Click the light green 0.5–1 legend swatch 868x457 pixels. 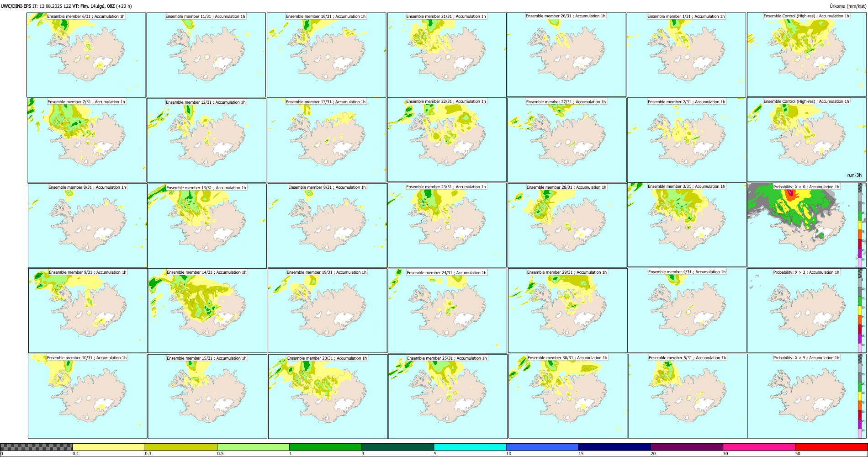tap(253, 447)
